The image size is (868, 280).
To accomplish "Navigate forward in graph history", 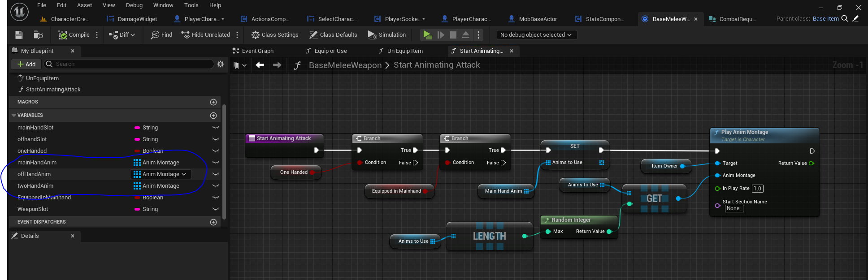I will pyautogui.click(x=277, y=65).
